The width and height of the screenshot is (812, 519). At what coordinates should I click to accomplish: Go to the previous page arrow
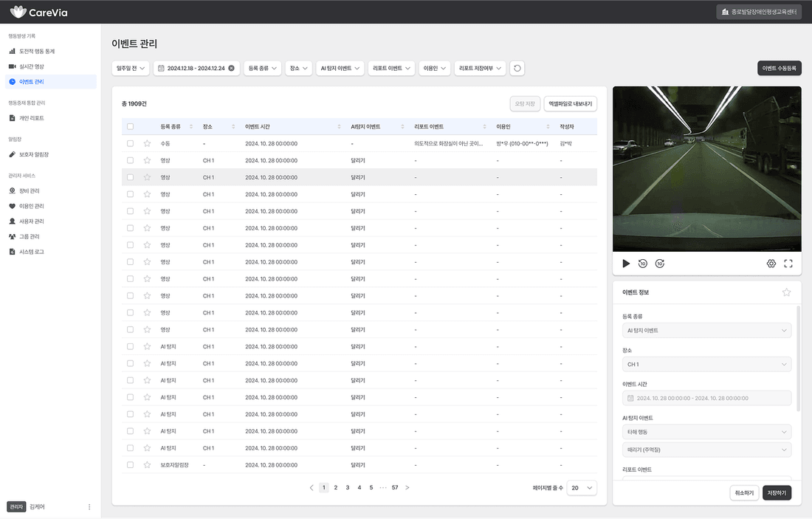(x=312, y=487)
